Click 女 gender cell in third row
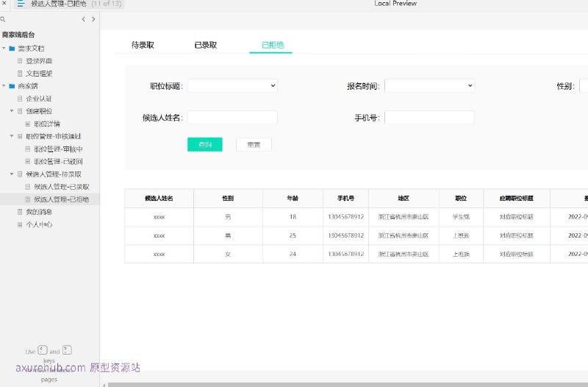 click(228, 254)
